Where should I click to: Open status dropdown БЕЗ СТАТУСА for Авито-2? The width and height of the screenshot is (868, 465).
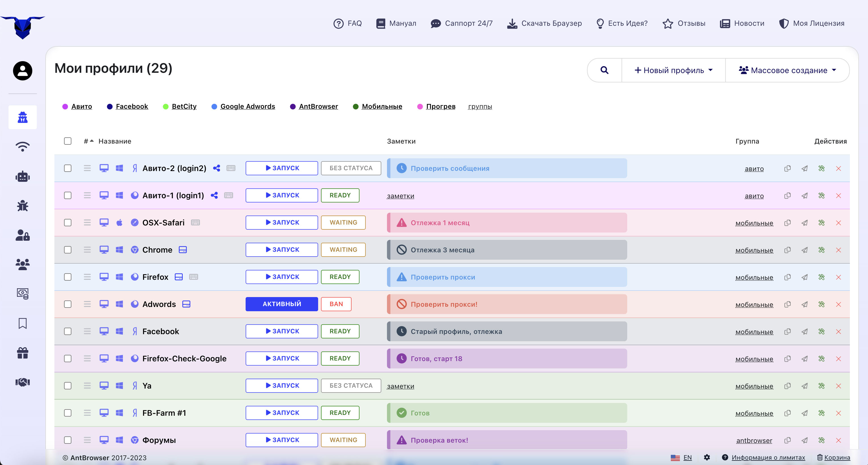[x=351, y=168]
